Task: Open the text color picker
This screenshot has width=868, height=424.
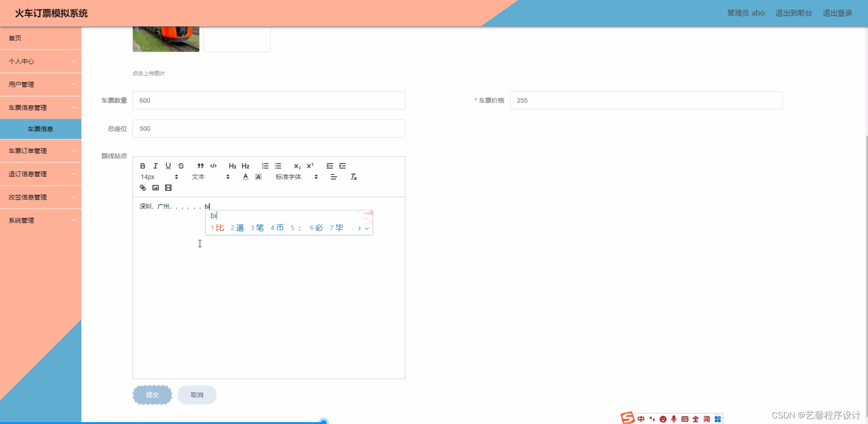Action: coord(245,176)
